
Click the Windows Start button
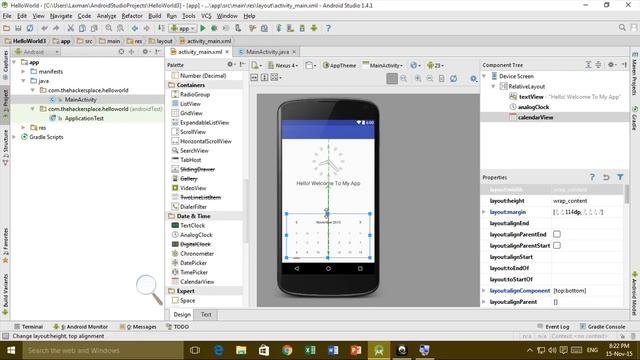click(x=11, y=350)
